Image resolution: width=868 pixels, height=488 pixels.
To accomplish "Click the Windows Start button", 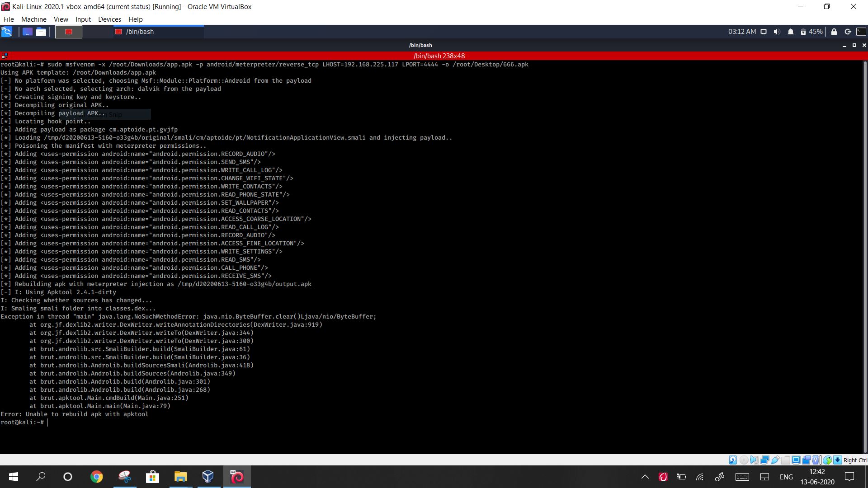I will [13, 477].
